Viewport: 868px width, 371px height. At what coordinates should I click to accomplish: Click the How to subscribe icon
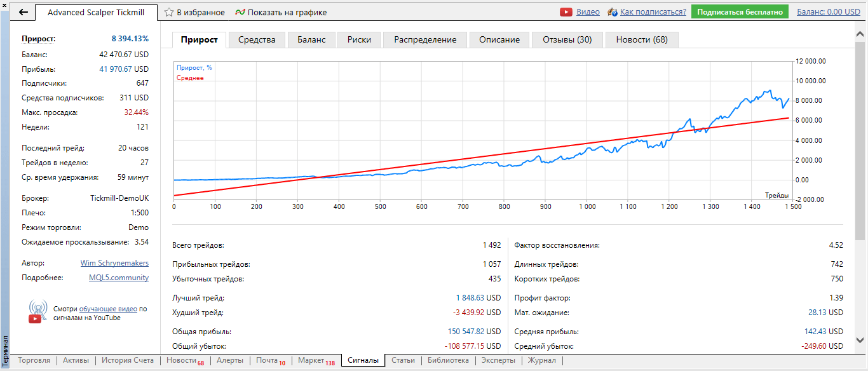613,12
